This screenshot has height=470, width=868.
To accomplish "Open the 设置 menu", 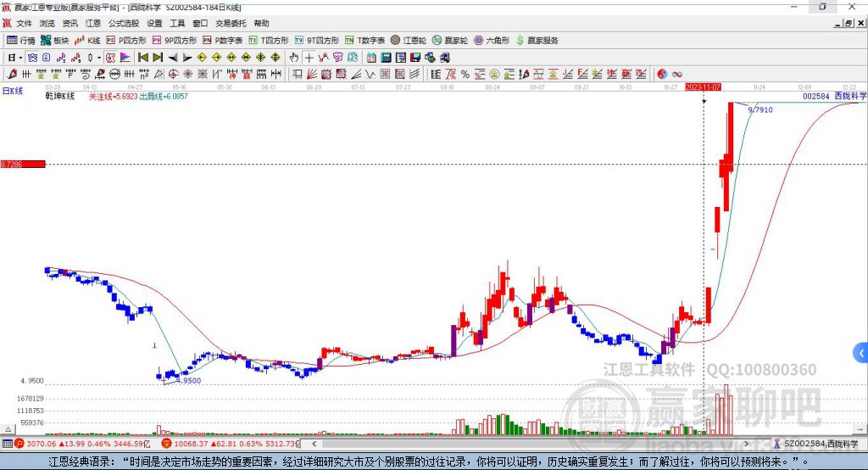I will tap(154, 23).
